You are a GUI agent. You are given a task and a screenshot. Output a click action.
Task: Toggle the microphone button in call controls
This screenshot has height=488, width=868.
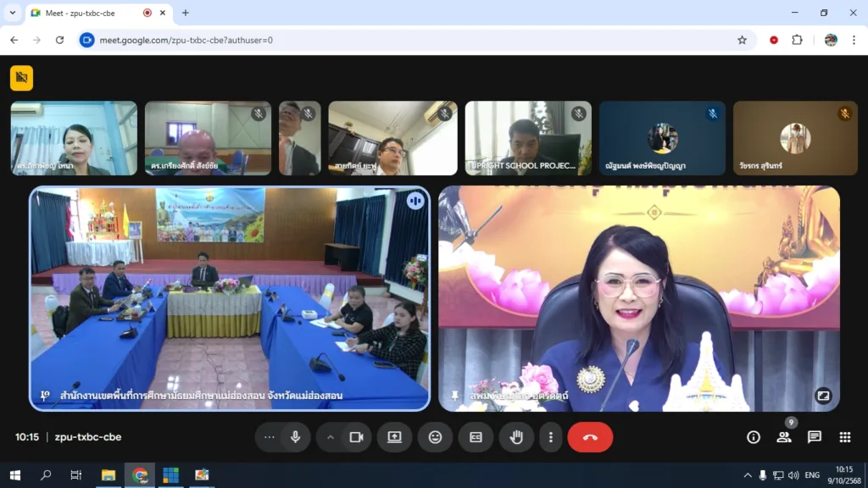pos(296,437)
